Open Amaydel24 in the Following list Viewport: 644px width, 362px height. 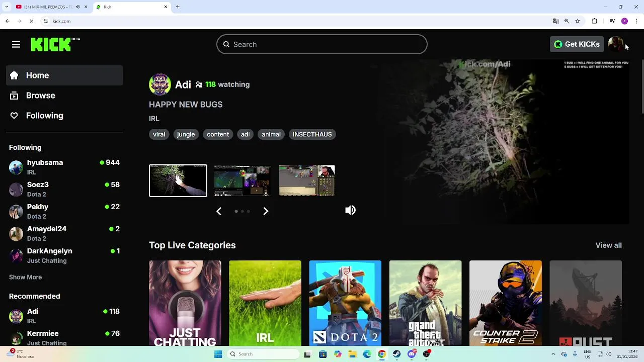[64, 233]
